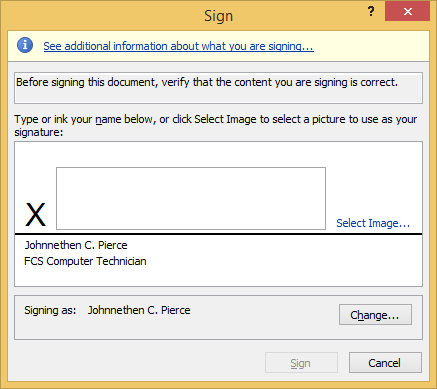Click empty area below FCS Computer Technician
This screenshot has height=389, width=437.
(x=218, y=277)
